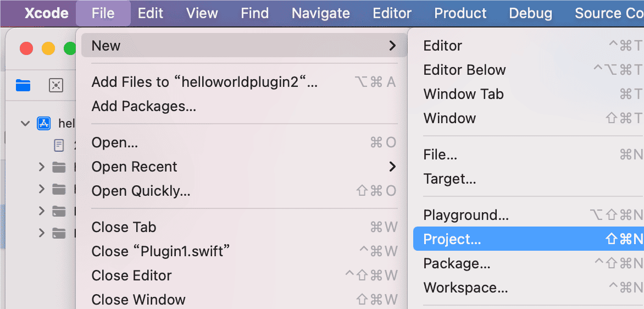Open the Product menu
This screenshot has height=309, width=644.
point(460,13)
